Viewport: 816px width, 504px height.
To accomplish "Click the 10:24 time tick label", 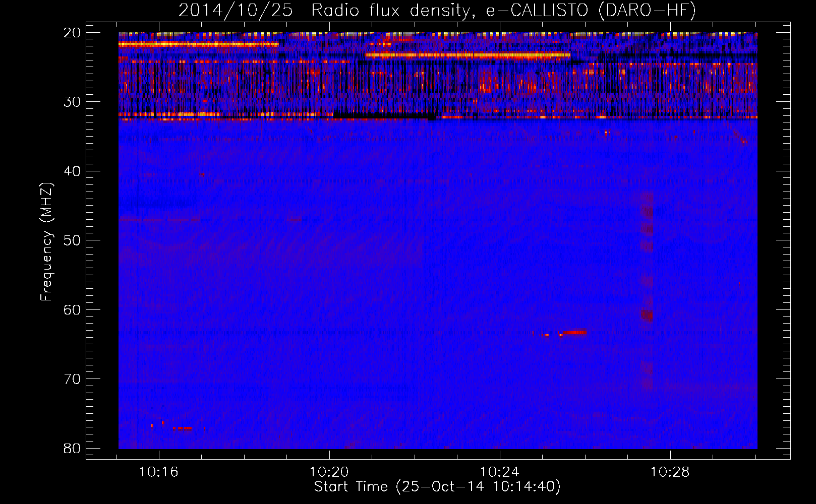I will click(x=500, y=472).
